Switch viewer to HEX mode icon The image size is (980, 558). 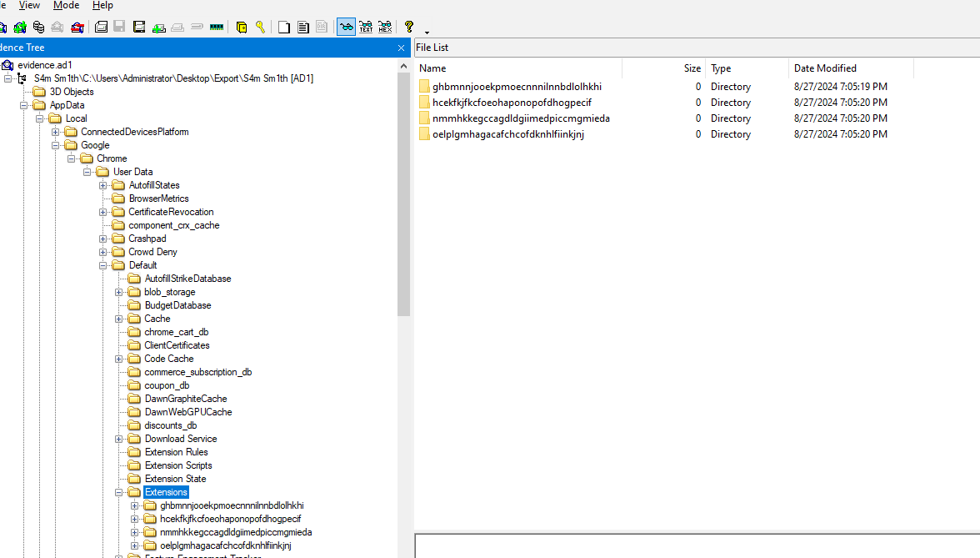[x=386, y=27]
